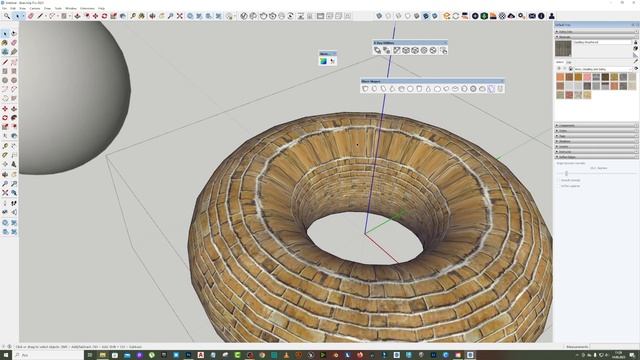
Task: Open the Windows taskbar search box
Action: [49, 355]
